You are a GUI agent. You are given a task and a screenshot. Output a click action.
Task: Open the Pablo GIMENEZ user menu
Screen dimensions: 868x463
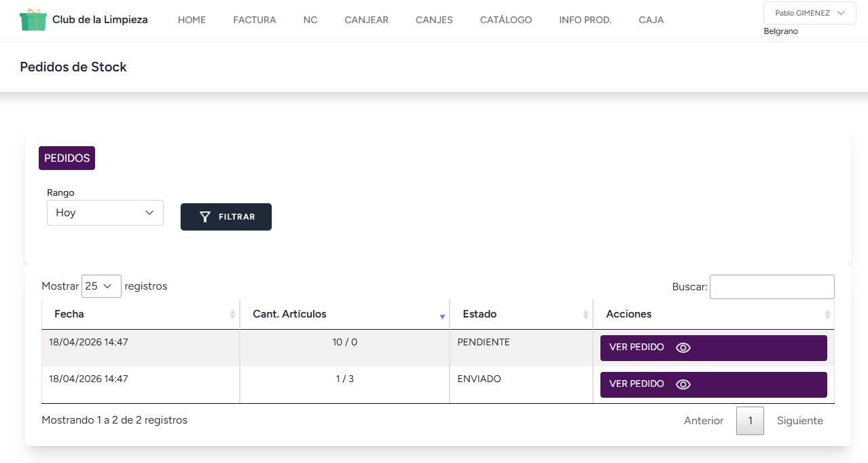click(x=810, y=13)
